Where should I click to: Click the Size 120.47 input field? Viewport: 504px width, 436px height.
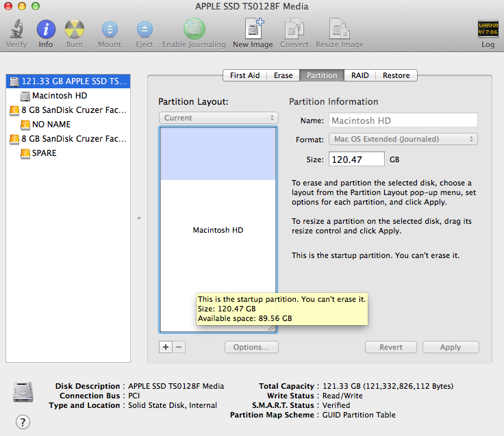(x=357, y=159)
